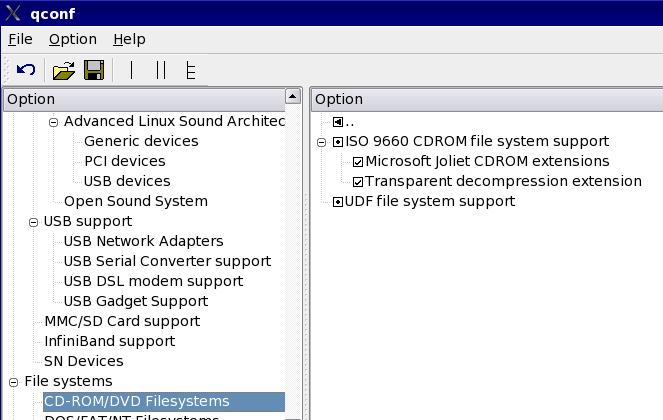Click the X window icon in title bar
The width and height of the screenshot is (663, 420).
click(x=13, y=13)
